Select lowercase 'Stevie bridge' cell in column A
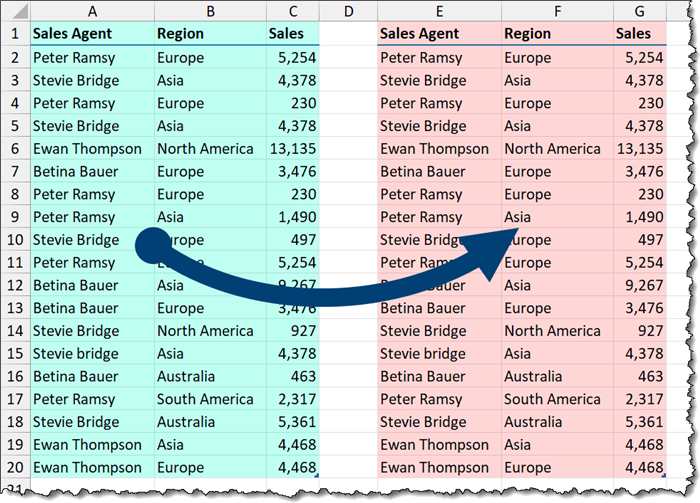Image resolution: width=700 pixels, height=503 pixels. (92, 353)
